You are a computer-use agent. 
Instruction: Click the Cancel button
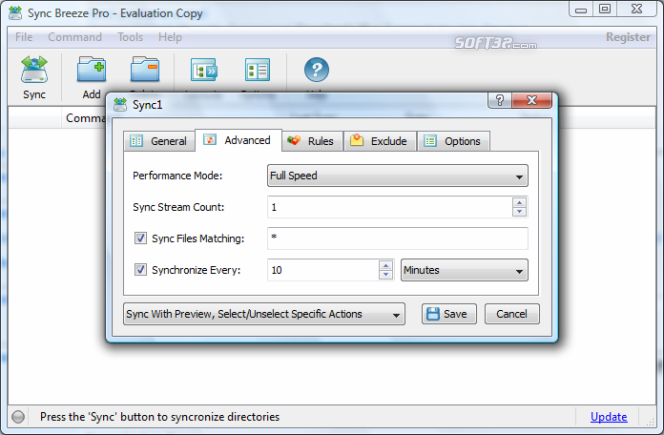tap(512, 314)
